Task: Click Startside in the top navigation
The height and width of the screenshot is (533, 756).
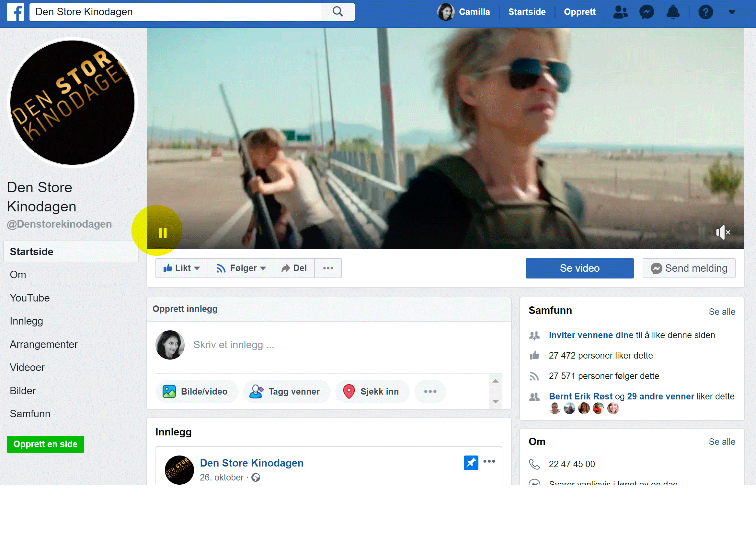Action: (x=527, y=12)
